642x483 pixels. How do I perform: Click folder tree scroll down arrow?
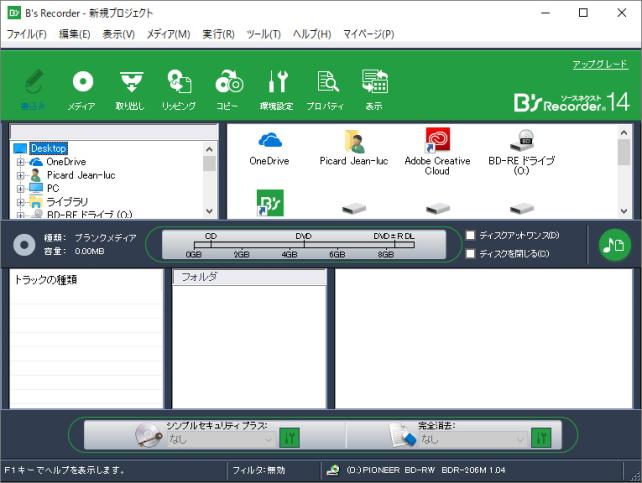(x=209, y=211)
